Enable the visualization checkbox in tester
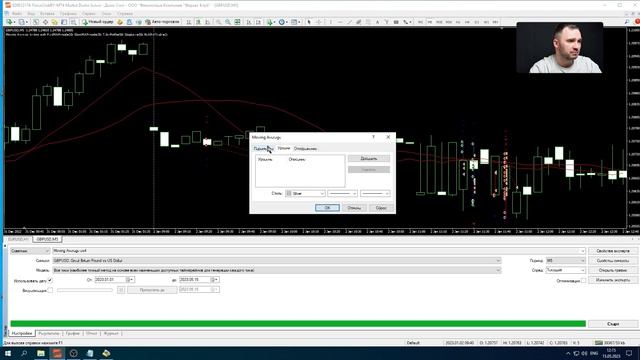 (x=50, y=290)
